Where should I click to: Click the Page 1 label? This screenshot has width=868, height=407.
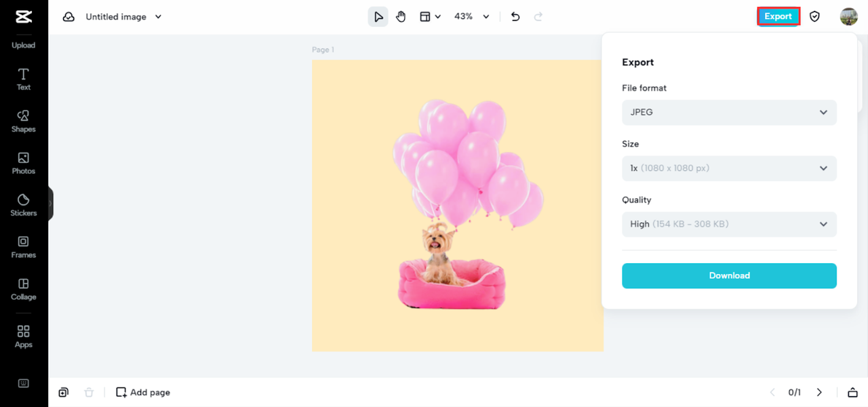pyautogui.click(x=323, y=50)
